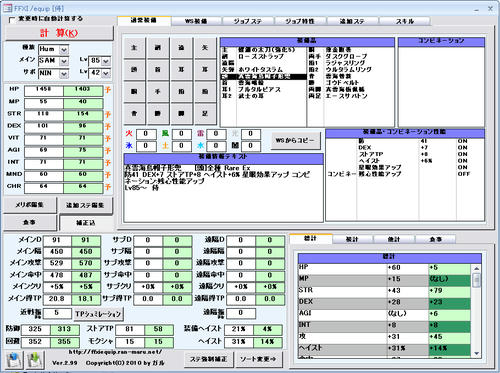
Task: Click the orange 予 marker beside STR
Action: (108, 115)
